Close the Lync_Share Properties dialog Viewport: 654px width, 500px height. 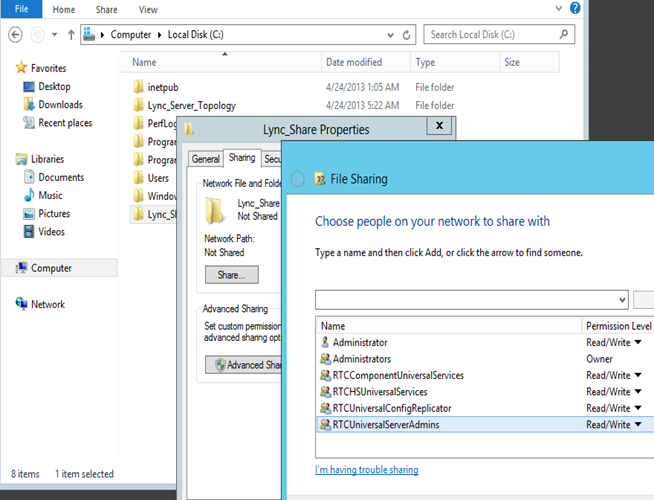(x=439, y=126)
